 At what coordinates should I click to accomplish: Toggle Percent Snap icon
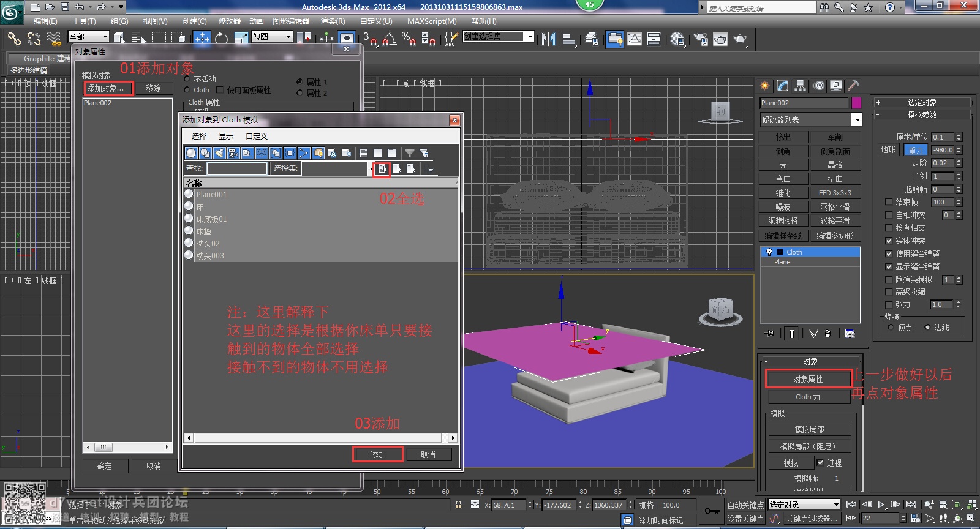[x=409, y=39]
